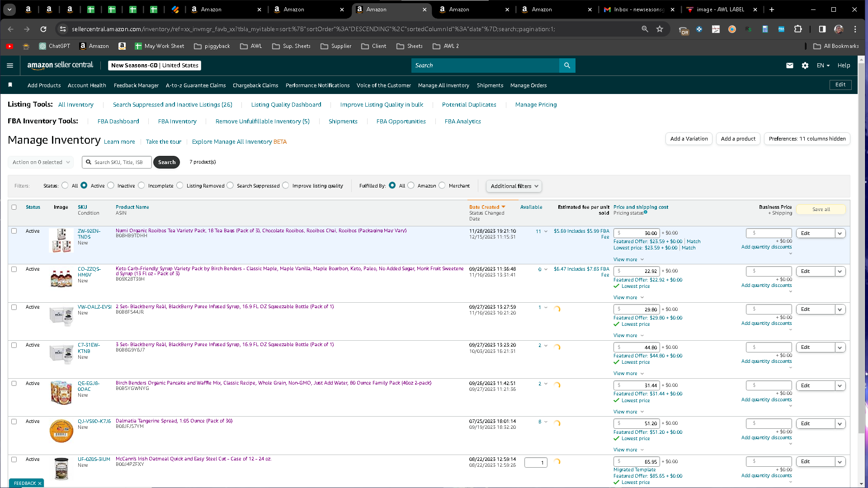Switch to the image - AWL LABEL tab
The height and width of the screenshot is (488, 868).
[721, 9]
